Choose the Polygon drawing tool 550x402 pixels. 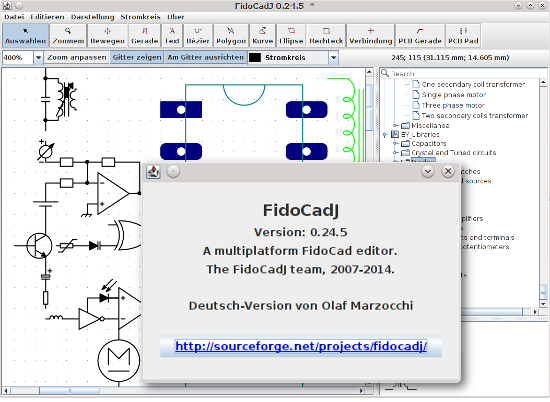pyautogui.click(x=231, y=36)
